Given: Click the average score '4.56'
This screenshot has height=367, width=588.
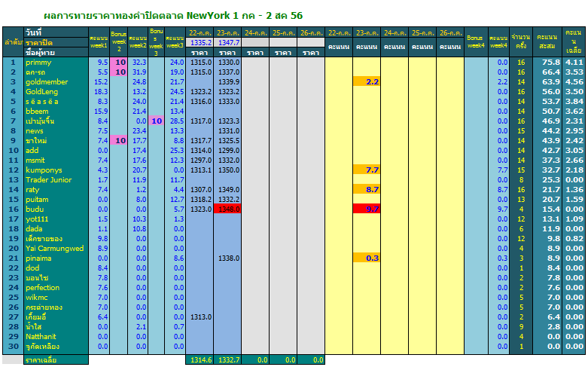Looking at the screenshot, I should [x=574, y=82].
